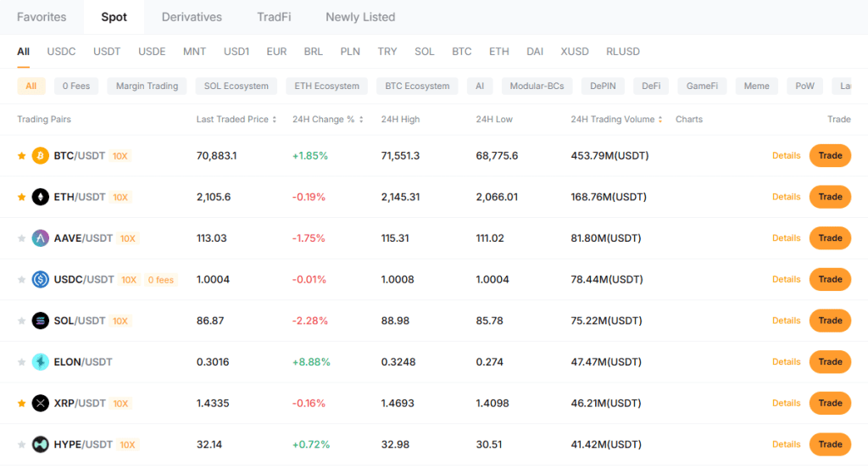This screenshot has height=469, width=868.
Task: Click Trade button for AAVE/USDT
Action: (x=831, y=238)
